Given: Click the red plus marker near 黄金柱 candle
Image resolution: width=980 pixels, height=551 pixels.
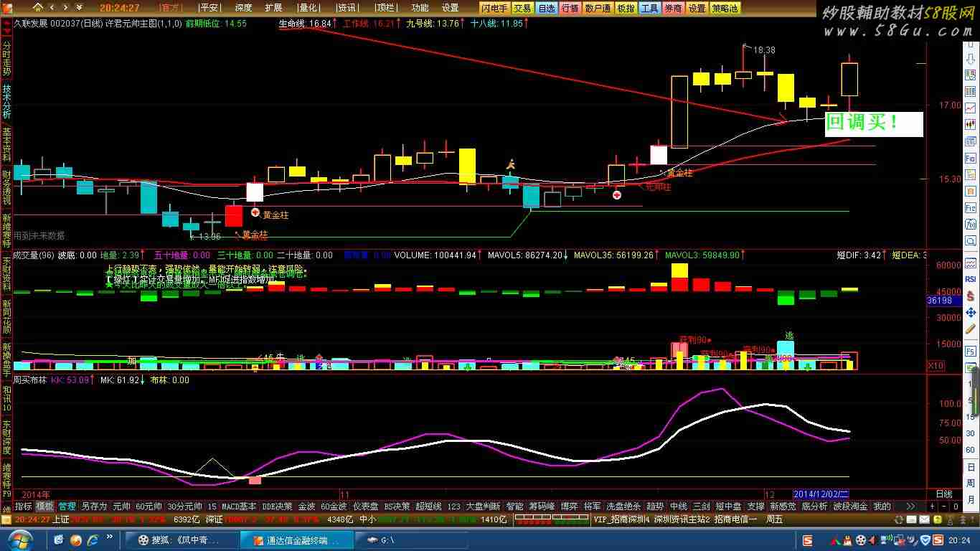Looking at the screenshot, I should click(255, 212).
